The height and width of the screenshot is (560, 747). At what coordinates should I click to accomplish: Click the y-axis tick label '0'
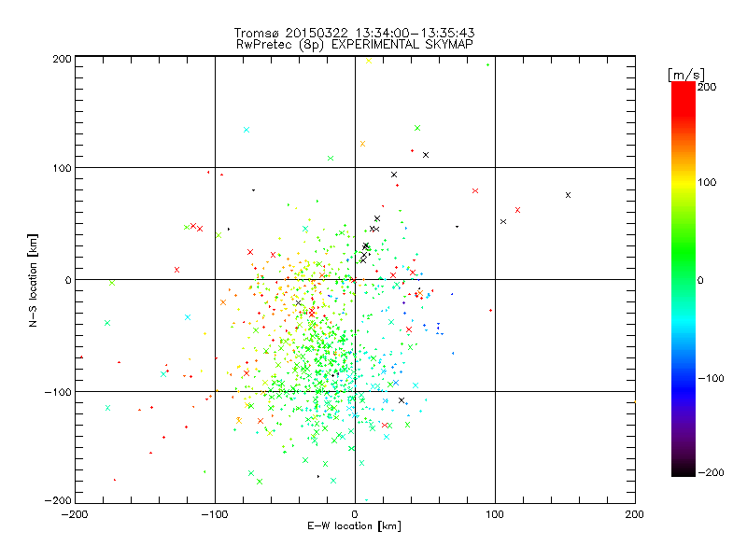[x=67, y=280]
